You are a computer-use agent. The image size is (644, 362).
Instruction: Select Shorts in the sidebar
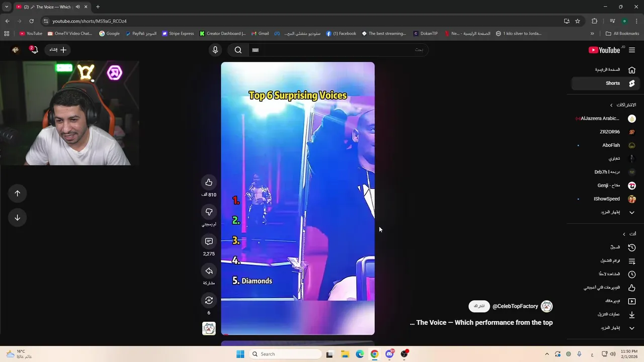coord(606,83)
